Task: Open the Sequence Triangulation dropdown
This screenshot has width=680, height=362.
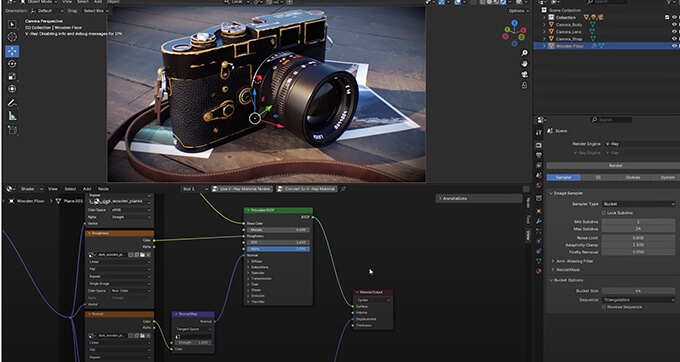Action: [638, 300]
